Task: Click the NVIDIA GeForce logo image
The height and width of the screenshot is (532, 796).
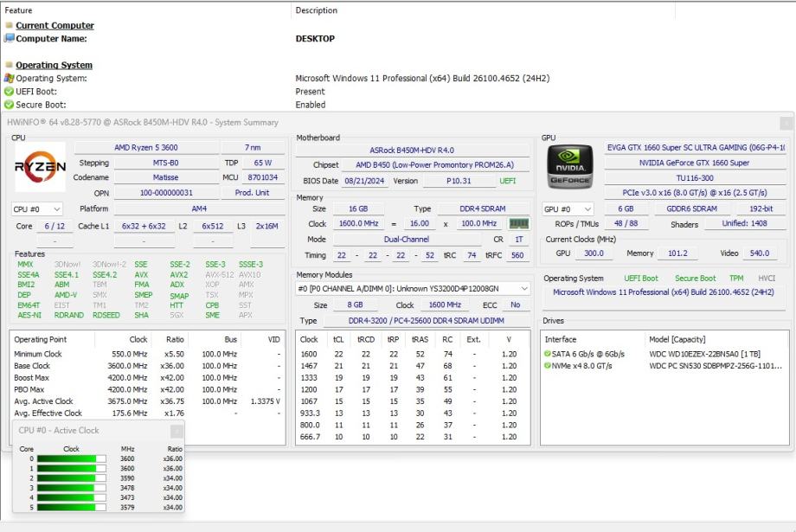Action: click(x=570, y=167)
